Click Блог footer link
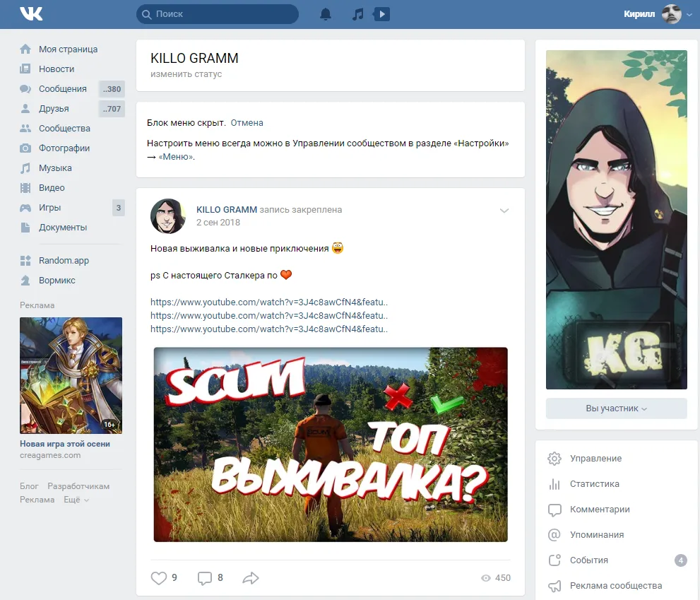Screen dimensions: 700x600 (x=29, y=486)
